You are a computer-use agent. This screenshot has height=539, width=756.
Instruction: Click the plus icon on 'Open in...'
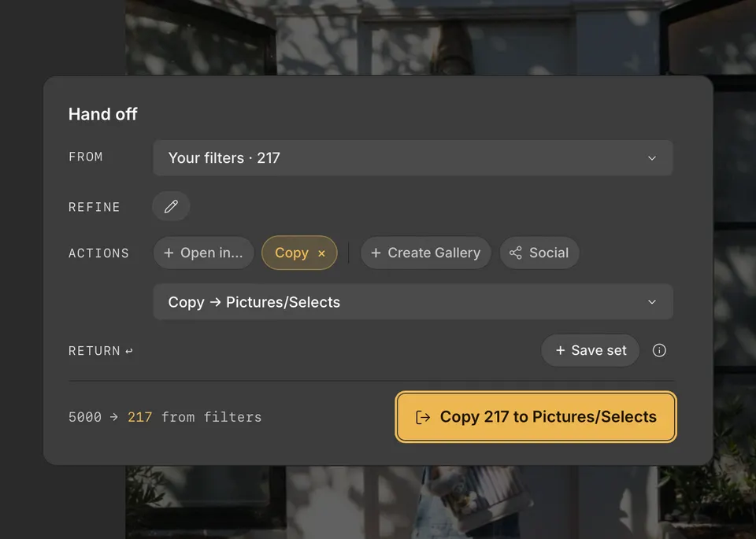tap(169, 253)
